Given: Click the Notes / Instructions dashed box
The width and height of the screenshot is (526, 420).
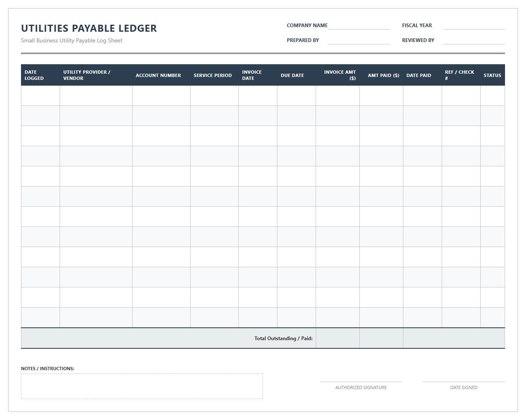Looking at the screenshot, I should coord(142,386).
